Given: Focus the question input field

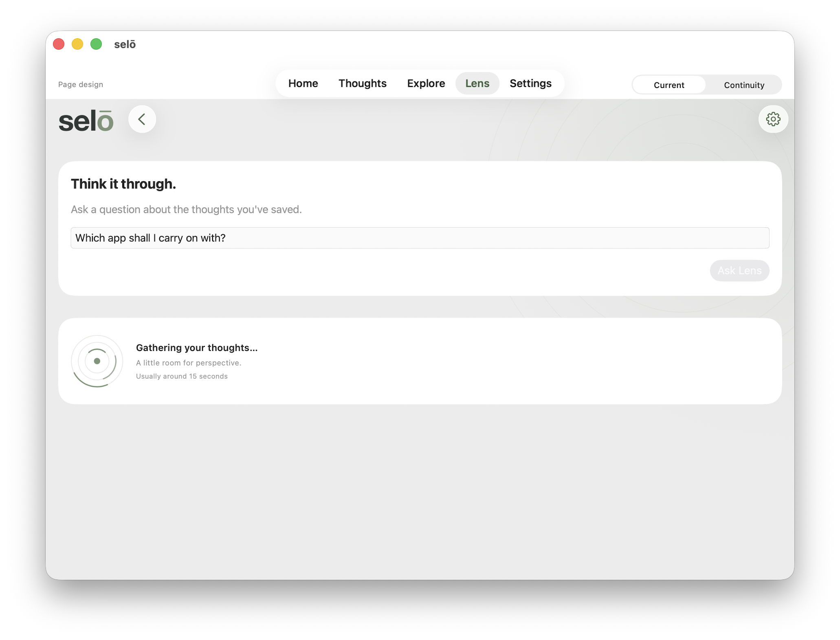Looking at the screenshot, I should point(420,238).
